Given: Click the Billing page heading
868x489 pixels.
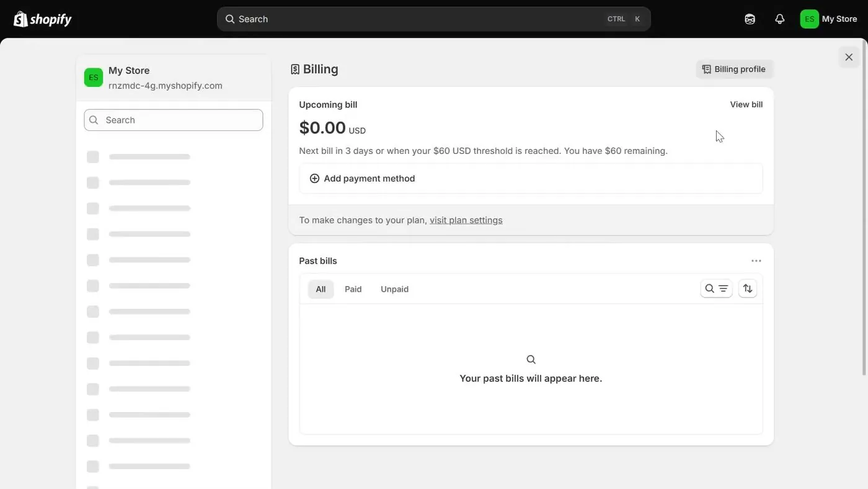Looking at the screenshot, I should click(321, 70).
